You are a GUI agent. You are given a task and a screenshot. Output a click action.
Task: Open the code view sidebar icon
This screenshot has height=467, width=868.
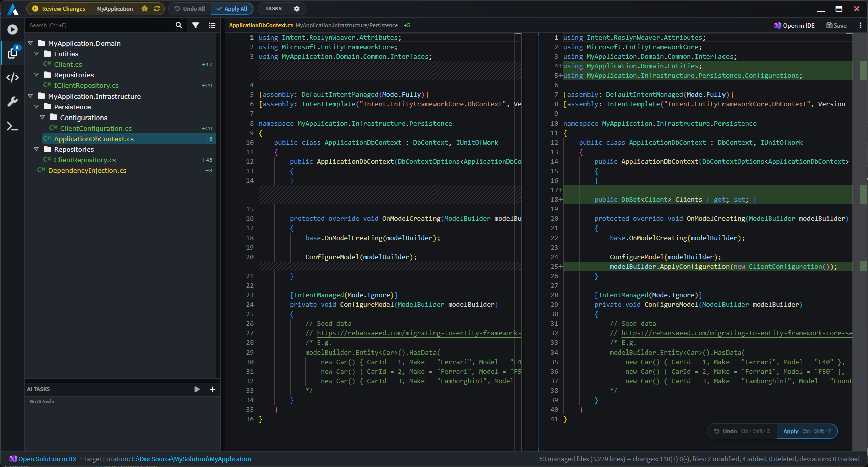pyautogui.click(x=13, y=77)
